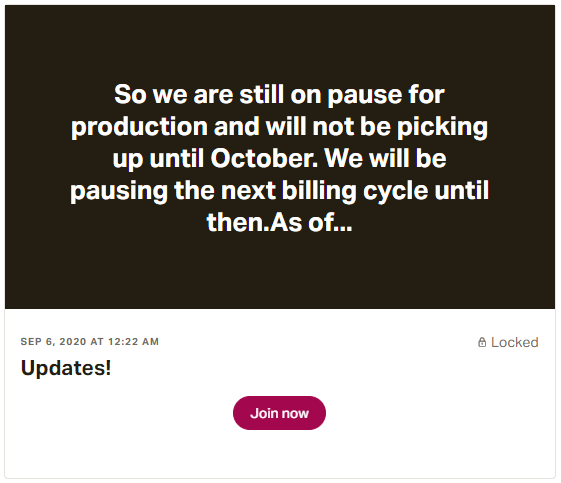Click the word 'October' in the preview
Viewport: 561px width, 483px height.
point(264,158)
